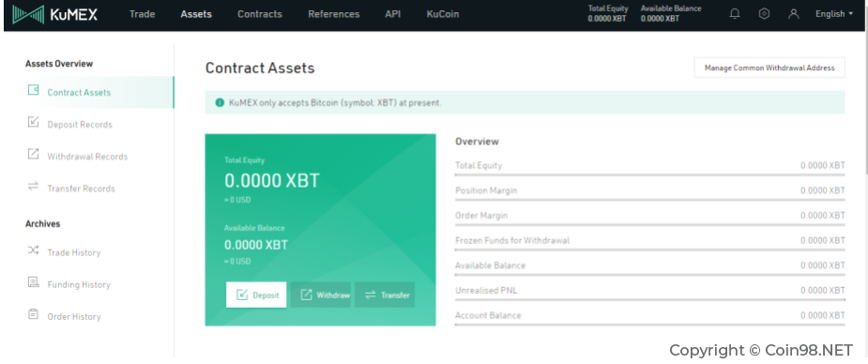
Task: Click the Overview section heading
Action: click(x=477, y=142)
